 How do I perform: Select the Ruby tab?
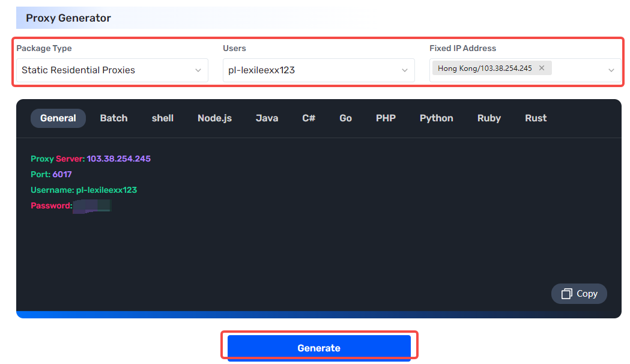489,118
